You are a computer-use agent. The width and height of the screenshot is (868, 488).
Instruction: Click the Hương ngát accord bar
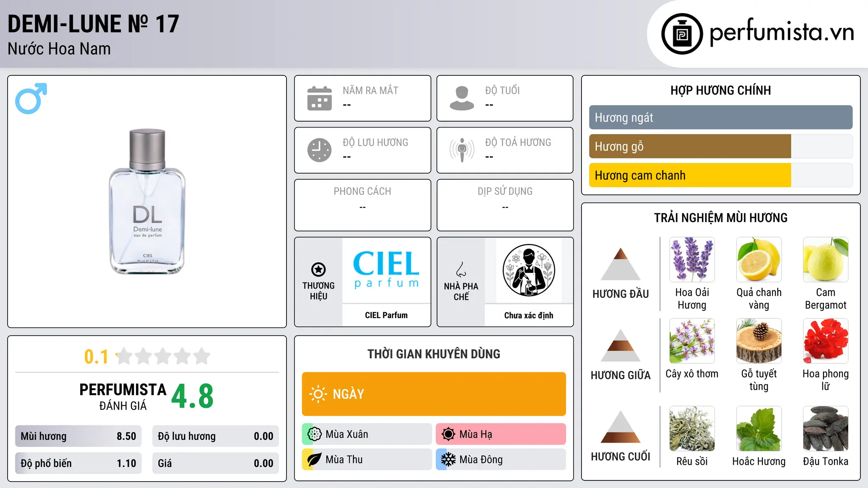point(721,117)
